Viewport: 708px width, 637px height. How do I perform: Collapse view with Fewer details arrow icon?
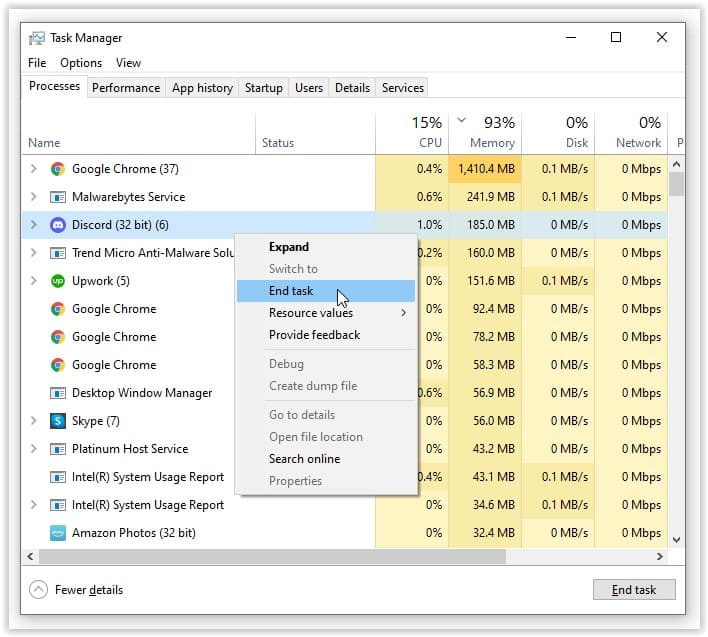(38, 589)
